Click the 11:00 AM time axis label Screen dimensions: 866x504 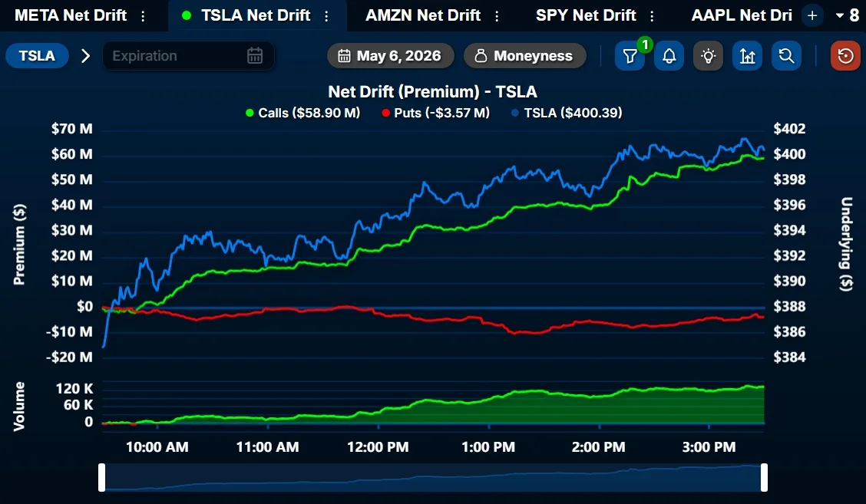(x=267, y=447)
